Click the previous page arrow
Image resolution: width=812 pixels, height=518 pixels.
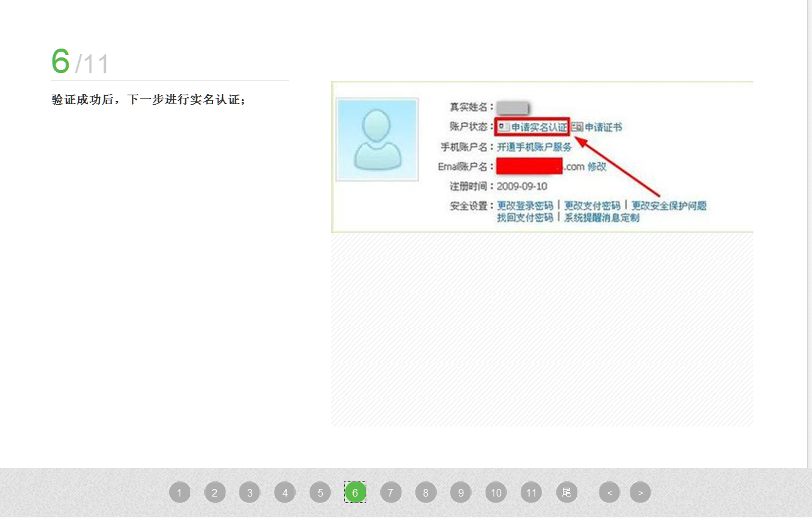tap(610, 492)
